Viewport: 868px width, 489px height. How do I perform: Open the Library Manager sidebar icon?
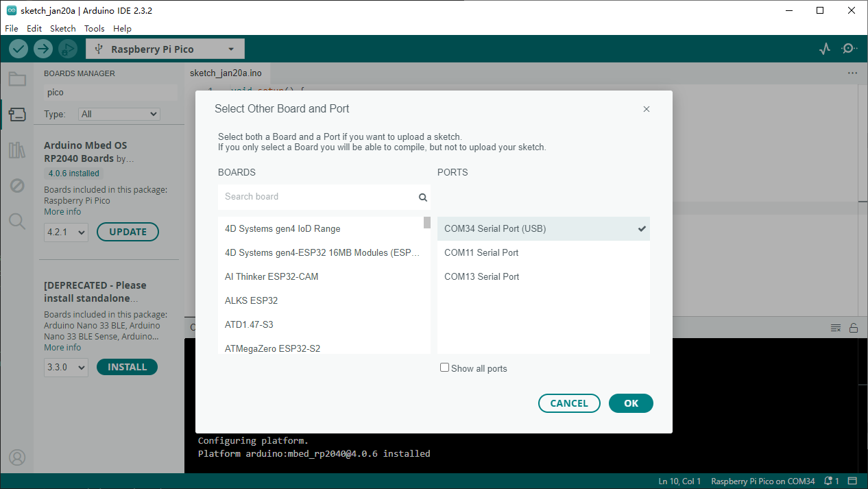[17, 150]
